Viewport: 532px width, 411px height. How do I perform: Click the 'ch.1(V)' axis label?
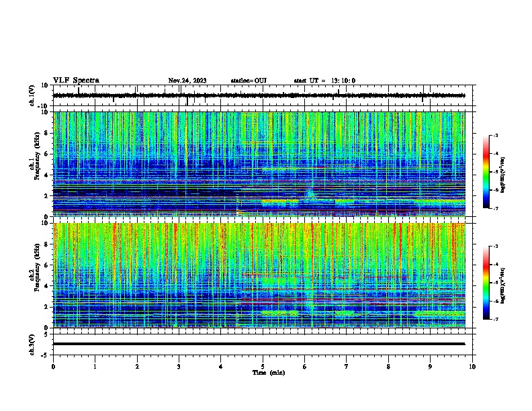point(32,95)
